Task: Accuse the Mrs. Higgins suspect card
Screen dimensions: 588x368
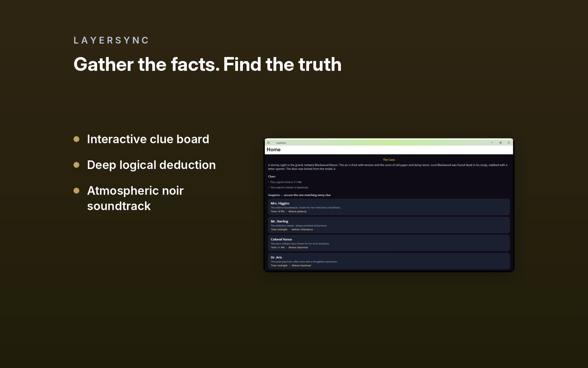Action: coord(389,207)
